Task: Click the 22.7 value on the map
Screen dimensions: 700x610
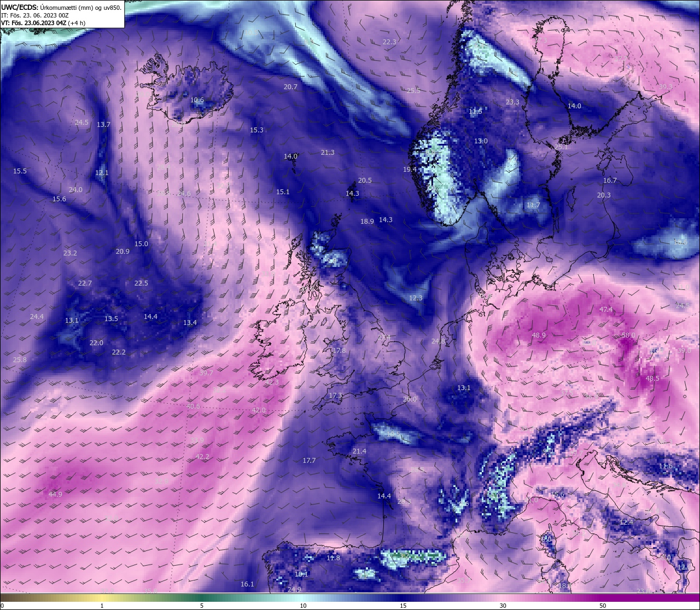Action: point(85,283)
